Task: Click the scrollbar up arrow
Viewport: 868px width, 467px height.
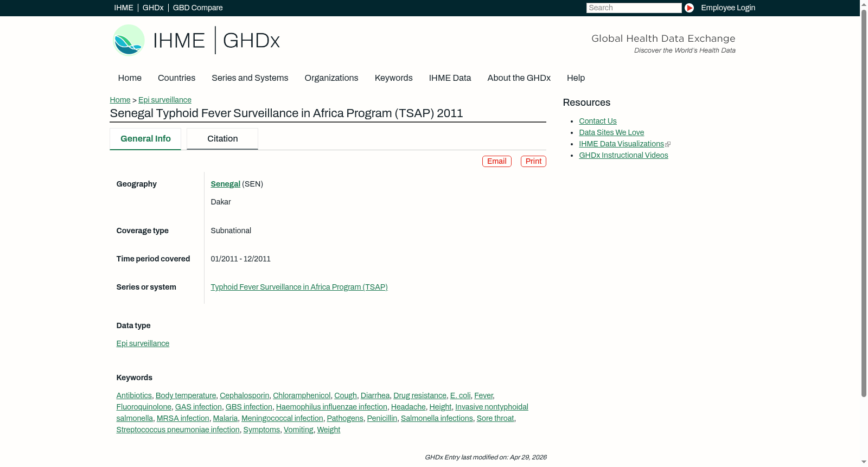Action: pyautogui.click(x=864, y=4)
